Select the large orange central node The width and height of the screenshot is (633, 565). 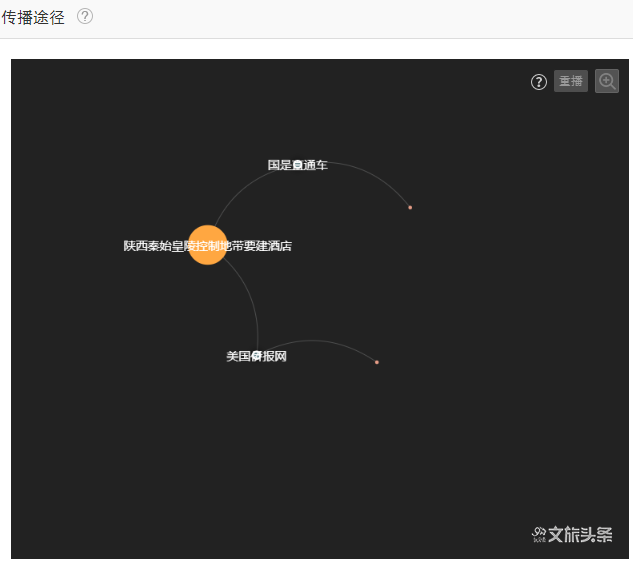click(x=207, y=245)
